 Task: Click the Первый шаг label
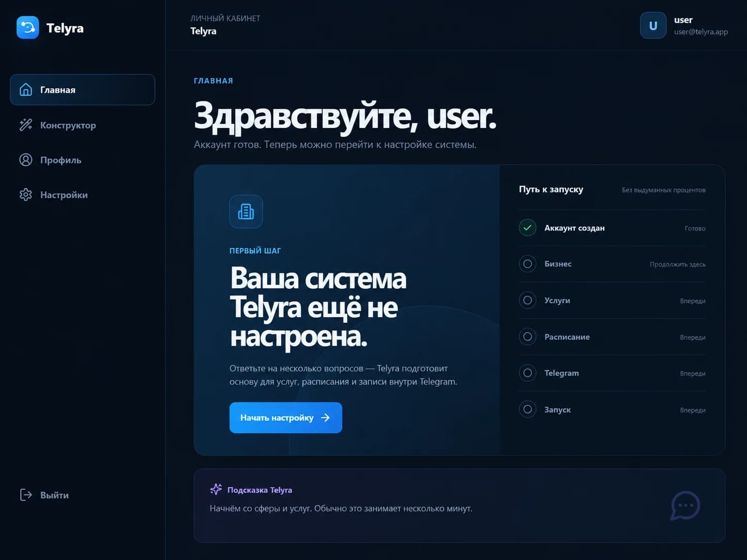(x=255, y=251)
